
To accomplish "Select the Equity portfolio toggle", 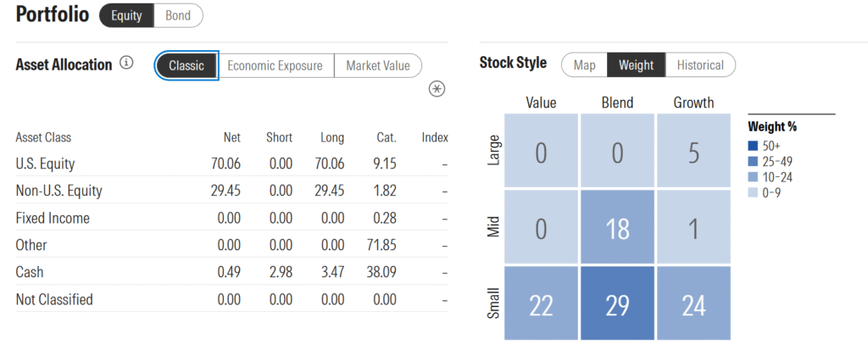I will coord(127,15).
